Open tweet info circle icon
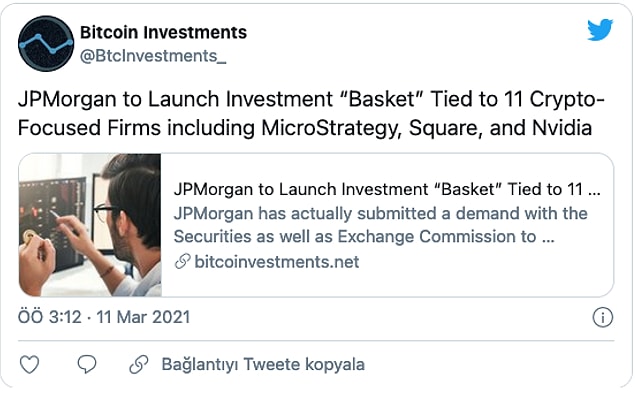 (603, 317)
